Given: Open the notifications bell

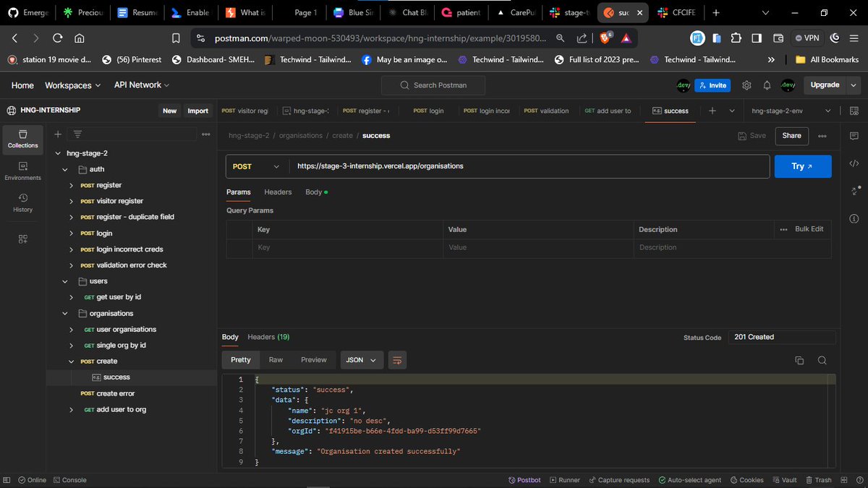Looking at the screenshot, I should point(767,85).
